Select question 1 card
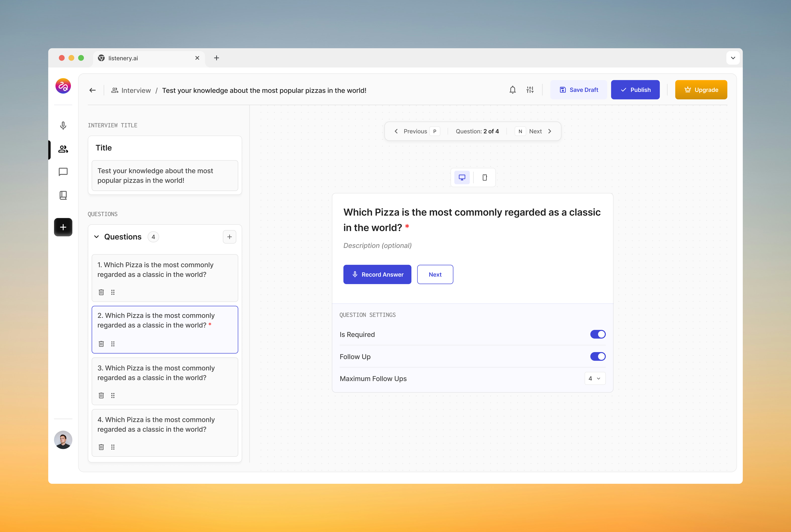 (165, 278)
